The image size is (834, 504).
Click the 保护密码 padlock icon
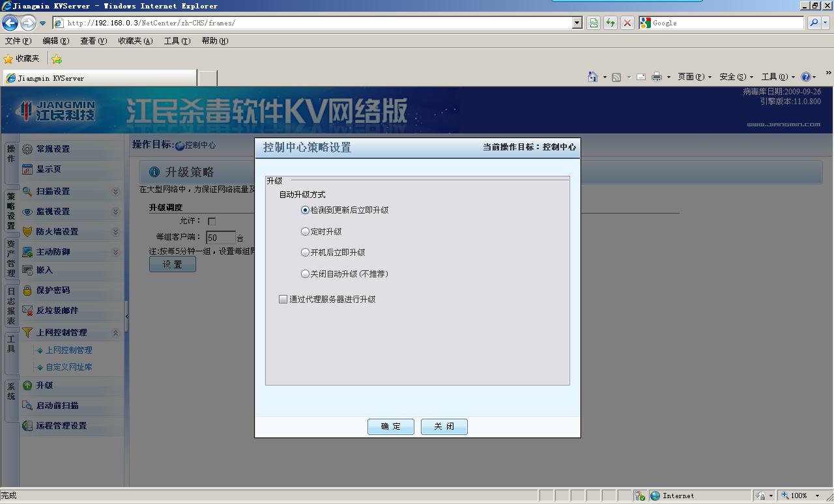click(27, 290)
